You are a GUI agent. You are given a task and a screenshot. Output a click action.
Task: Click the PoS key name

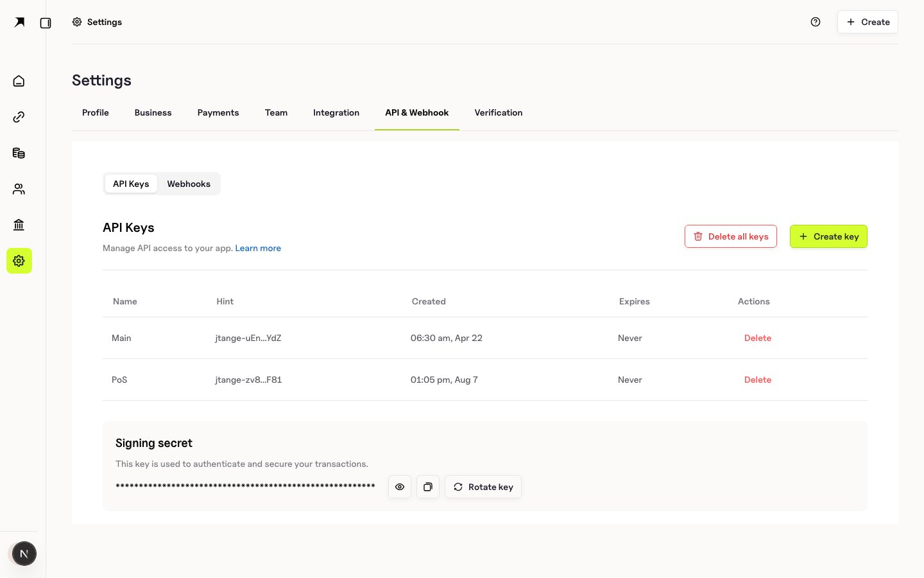pos(119,380)
